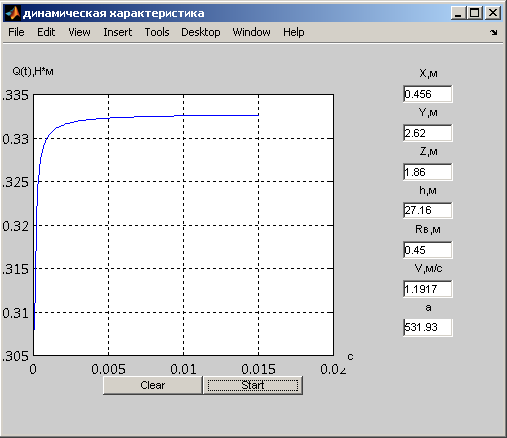Open the Desktop menu

pos(201,32)
